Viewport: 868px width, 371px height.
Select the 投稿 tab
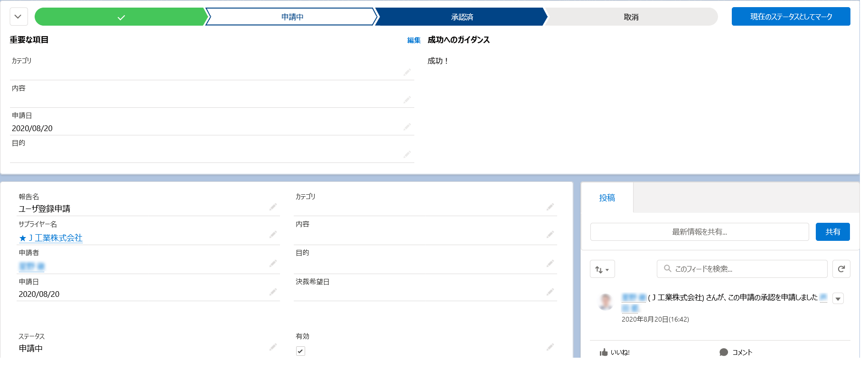tap(607, 198)
